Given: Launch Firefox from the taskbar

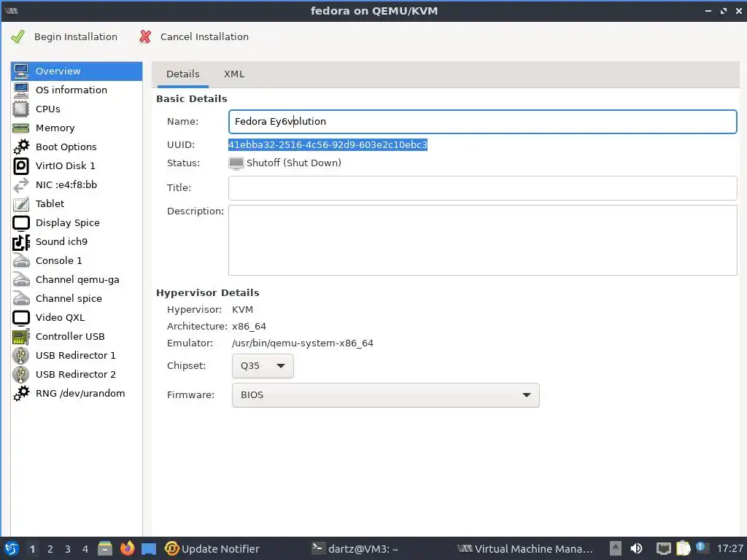Looking at the screenshot, I should tap(127, 548).
